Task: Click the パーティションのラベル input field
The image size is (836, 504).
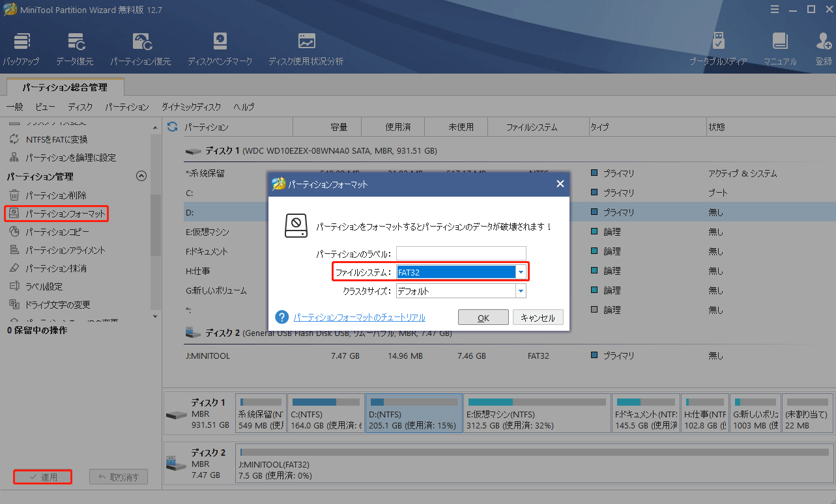Action: point(461,253)
